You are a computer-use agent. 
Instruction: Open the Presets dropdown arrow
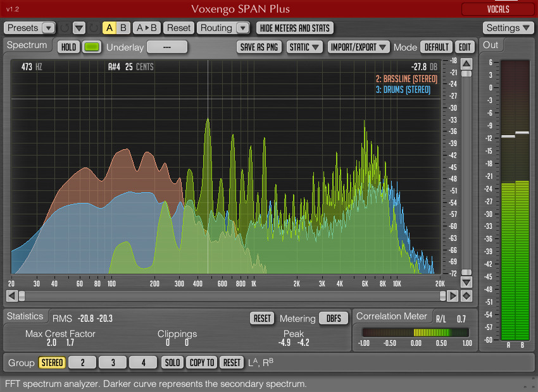click(48, 28)
